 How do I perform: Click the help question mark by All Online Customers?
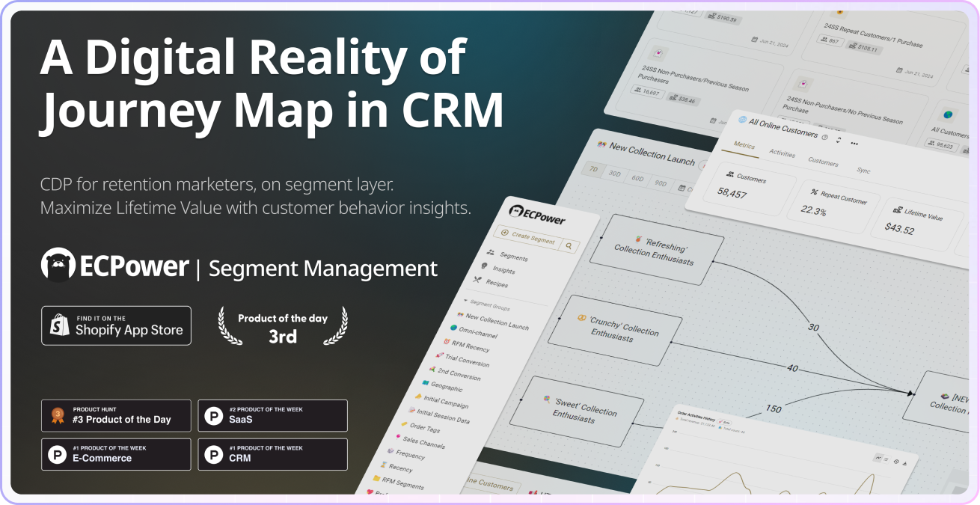[x=824, y=137]
